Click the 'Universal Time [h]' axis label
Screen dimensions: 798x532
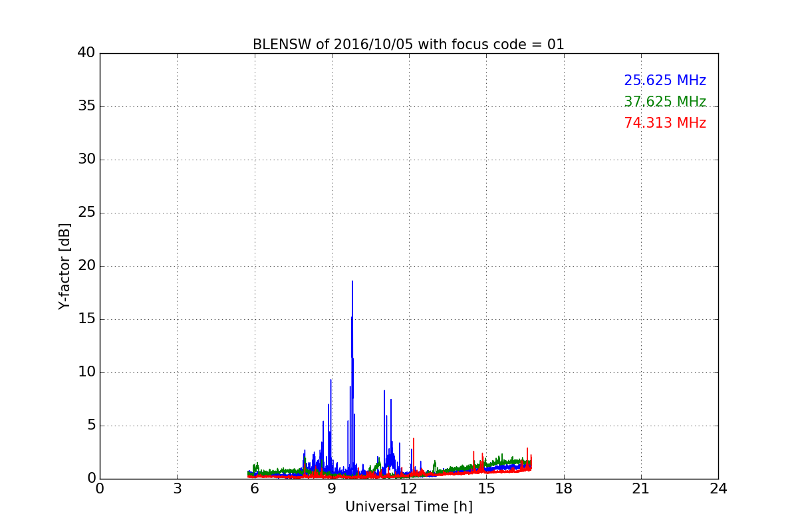click(409, 507)
